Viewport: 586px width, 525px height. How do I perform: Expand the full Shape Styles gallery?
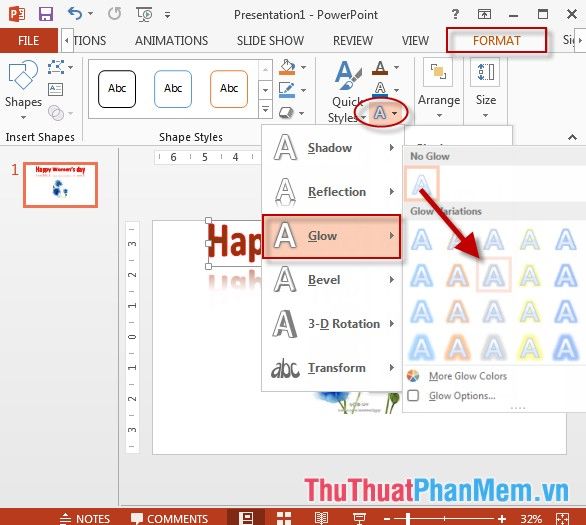pos(265,109)
